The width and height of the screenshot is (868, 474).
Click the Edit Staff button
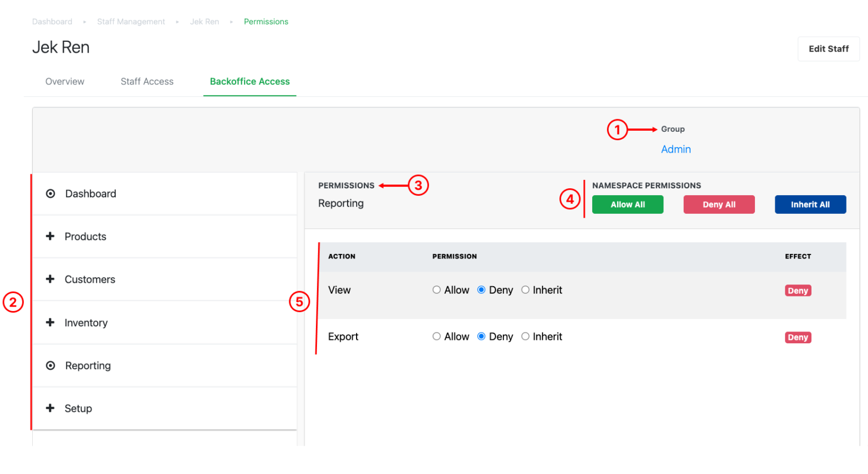click(828, 49)
